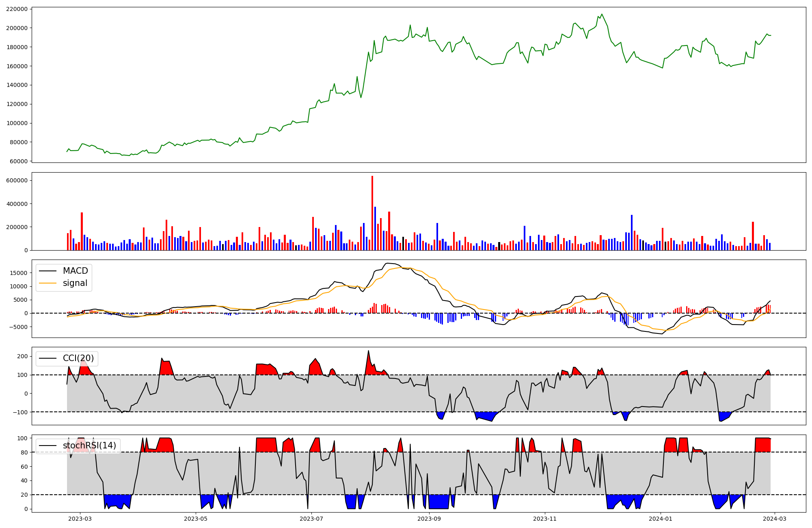
Task: Click the 2024-01 x-axis date label
Action: click(x=661, y=519)
